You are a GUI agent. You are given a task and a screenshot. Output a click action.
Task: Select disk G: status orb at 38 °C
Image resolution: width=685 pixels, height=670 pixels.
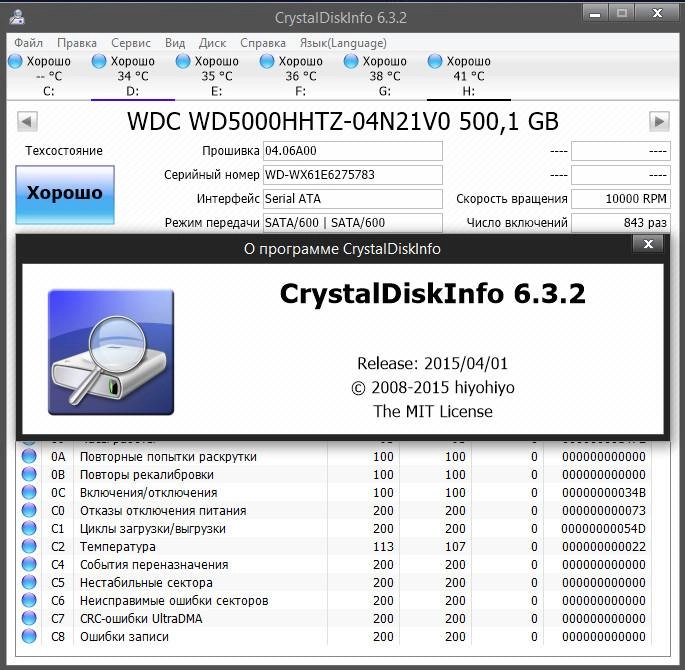351,61
